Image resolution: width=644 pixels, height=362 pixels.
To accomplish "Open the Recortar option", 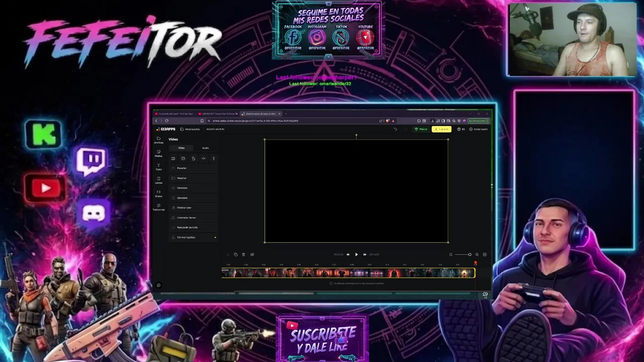I will [194, 178].
